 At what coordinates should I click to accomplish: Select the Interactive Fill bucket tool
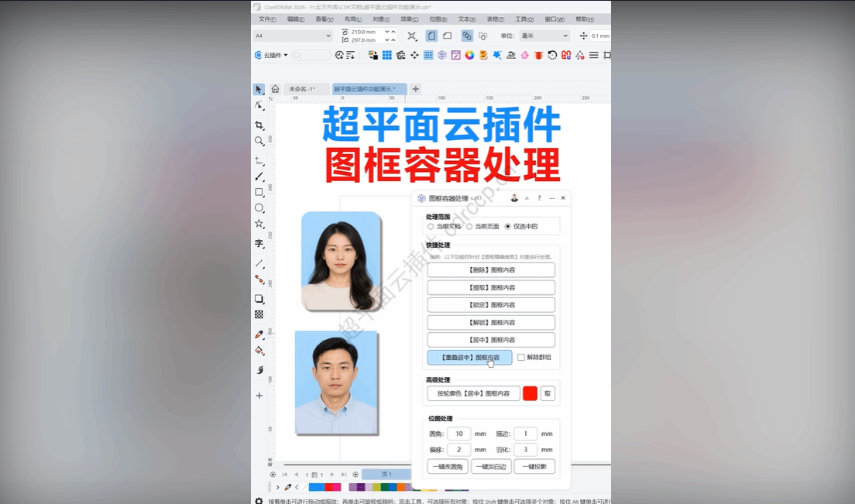pyautogui.click(x=259, y=351)
